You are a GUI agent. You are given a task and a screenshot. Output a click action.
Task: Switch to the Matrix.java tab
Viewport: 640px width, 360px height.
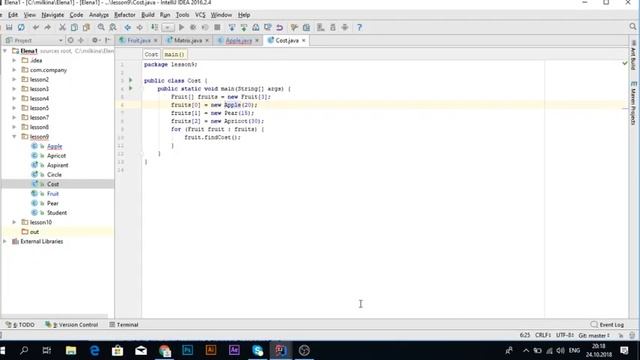pyautogui.click(x=188, y=40)
